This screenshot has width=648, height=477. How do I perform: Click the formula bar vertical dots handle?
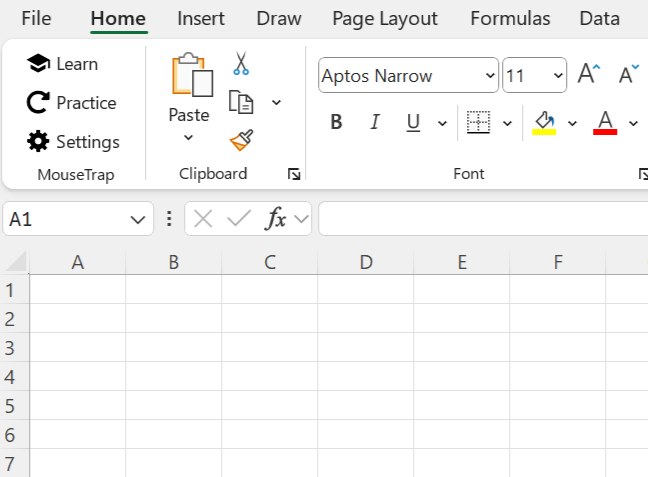tap(169, 219)
